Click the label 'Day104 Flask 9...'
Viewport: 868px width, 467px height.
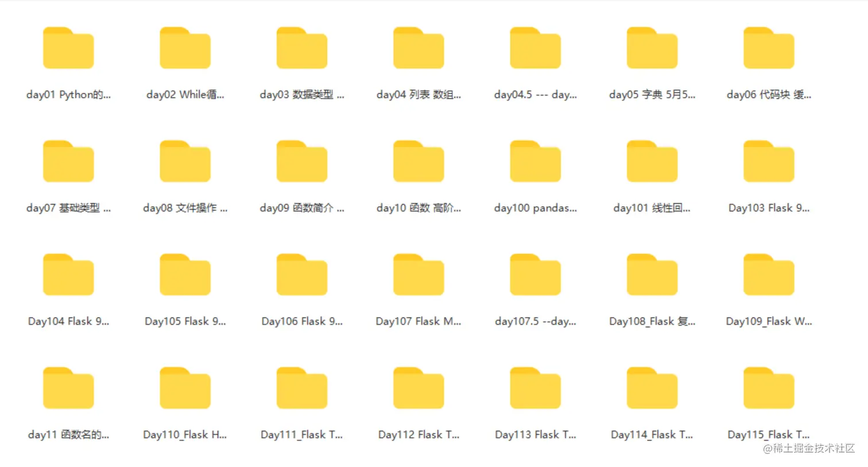(68, 321)
